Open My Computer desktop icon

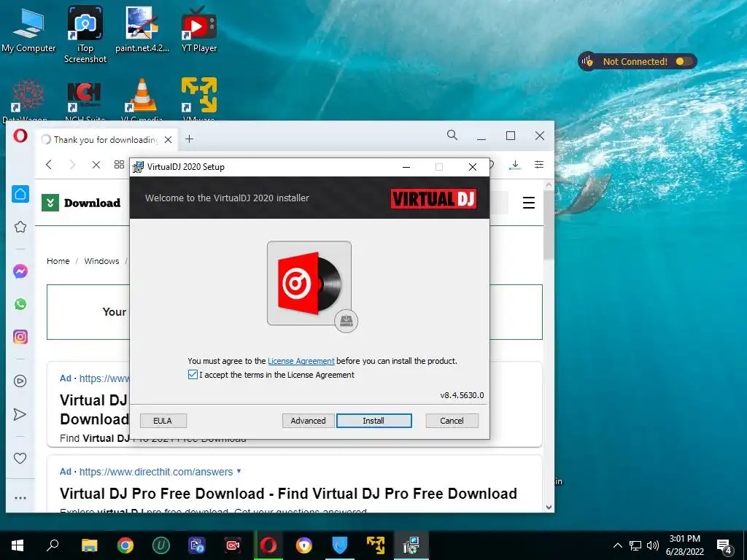click(x=28, y=31)
